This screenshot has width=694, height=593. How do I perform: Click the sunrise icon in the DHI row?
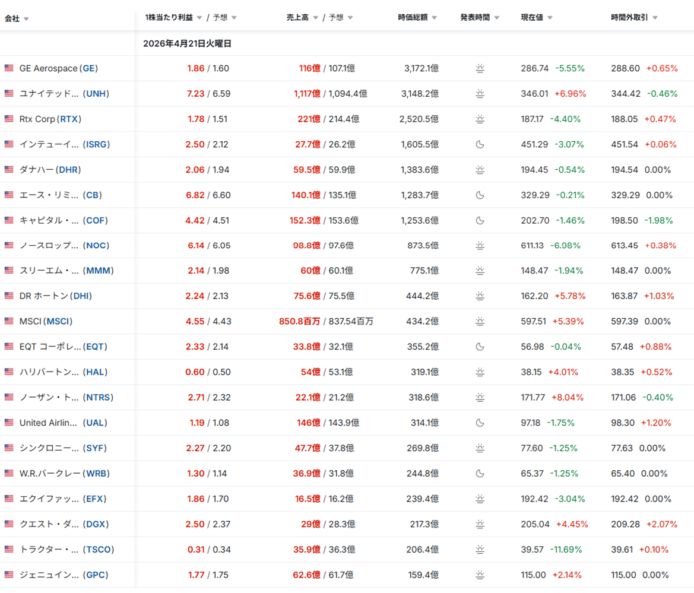click(x=481, y=296)
